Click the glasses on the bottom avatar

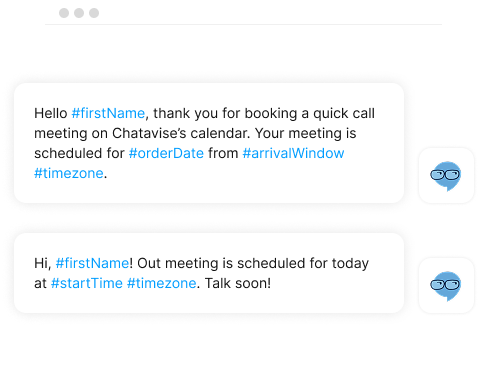pyautogui.click(x=445, y=285)
